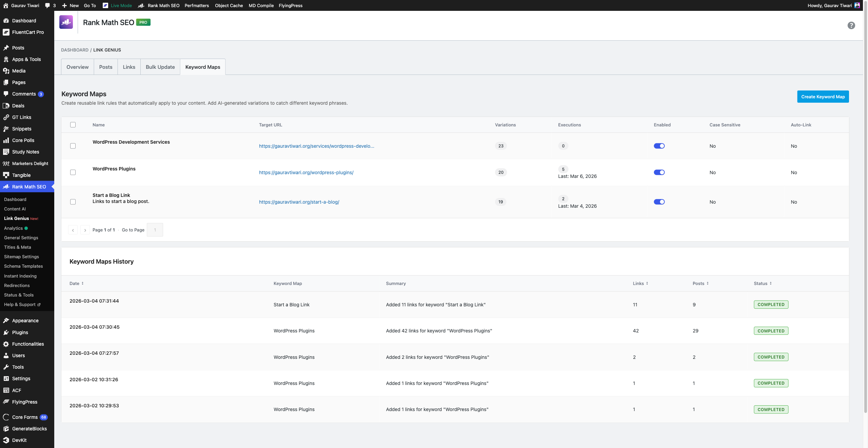
Task: Tick the checkbox for WordPress Plugins row
Action: 73,172
